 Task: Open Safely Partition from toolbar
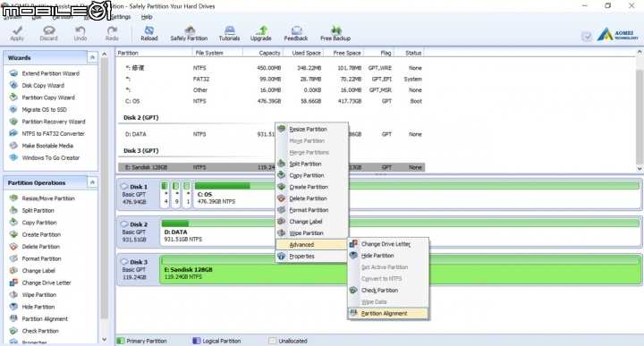(189, 33)
